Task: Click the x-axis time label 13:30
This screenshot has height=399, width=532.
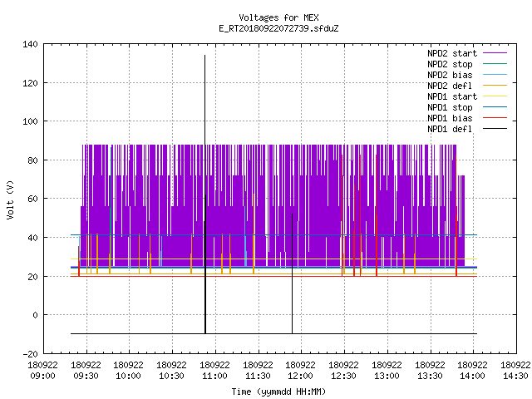Action: [430, 376]
